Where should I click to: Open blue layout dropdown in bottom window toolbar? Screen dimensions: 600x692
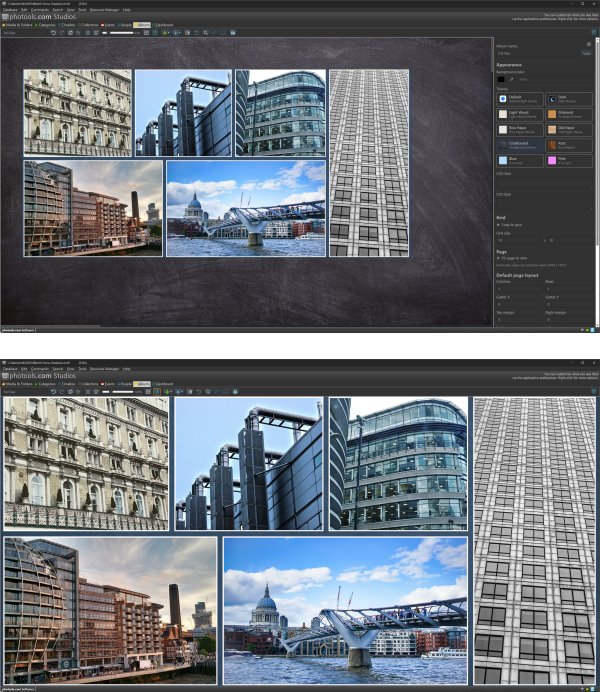(179, 391)
